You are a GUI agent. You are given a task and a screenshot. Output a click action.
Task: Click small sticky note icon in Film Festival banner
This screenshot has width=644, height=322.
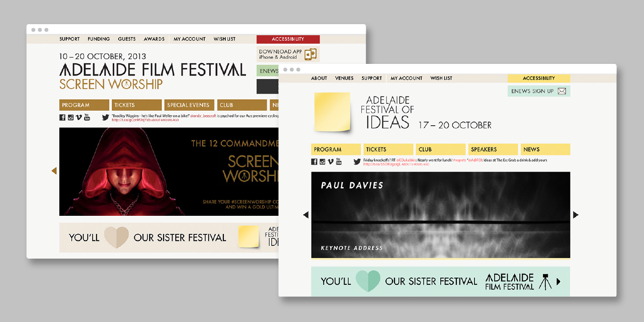(x=249, y=236)
